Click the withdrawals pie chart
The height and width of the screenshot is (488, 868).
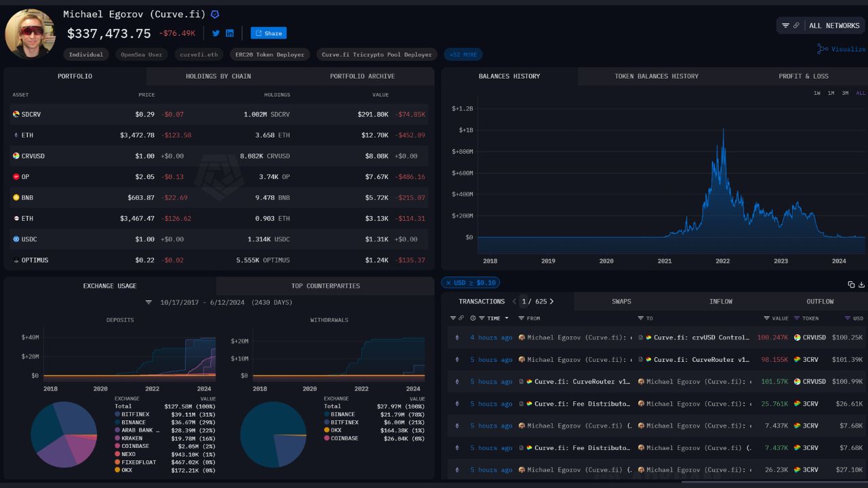point(273,434)
